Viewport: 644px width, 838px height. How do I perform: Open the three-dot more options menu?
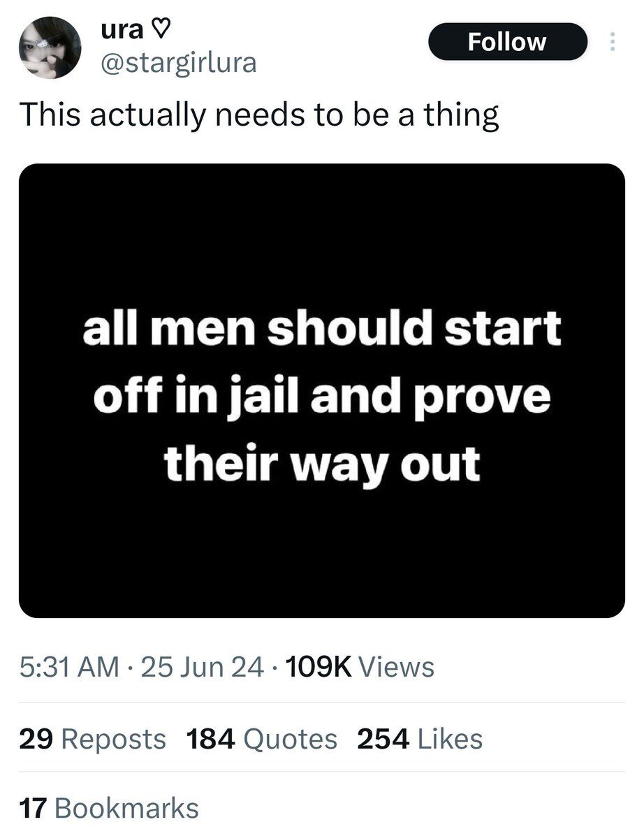pyautogui.click(x=613, y=43)
